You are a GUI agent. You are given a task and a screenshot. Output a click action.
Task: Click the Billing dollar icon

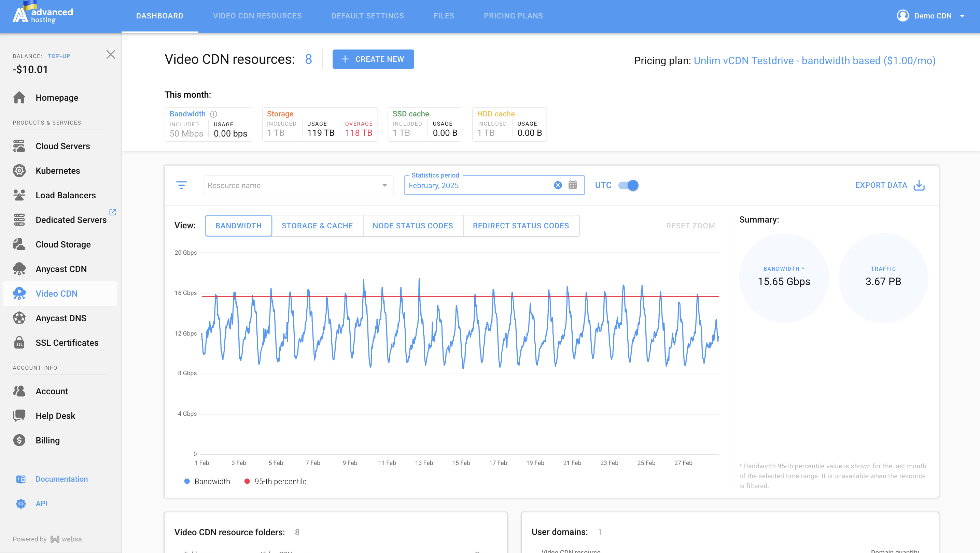19,440
